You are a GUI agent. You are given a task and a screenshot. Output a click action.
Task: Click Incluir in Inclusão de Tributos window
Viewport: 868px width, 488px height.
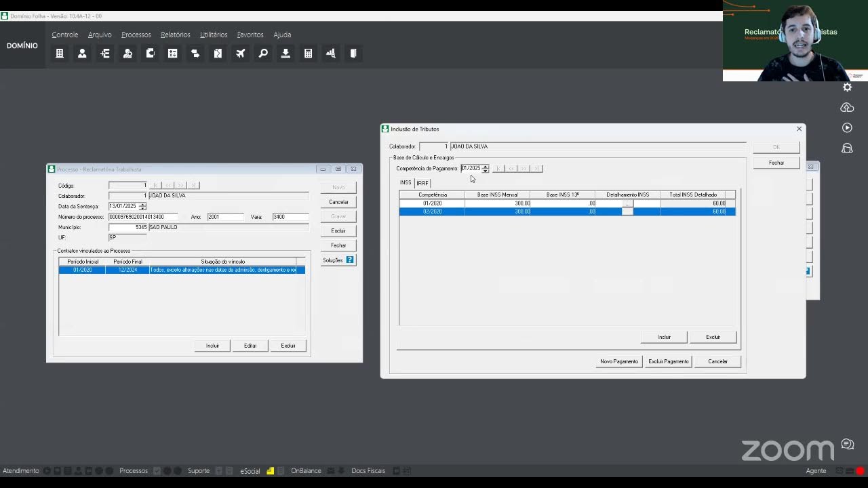pos(664,337)
